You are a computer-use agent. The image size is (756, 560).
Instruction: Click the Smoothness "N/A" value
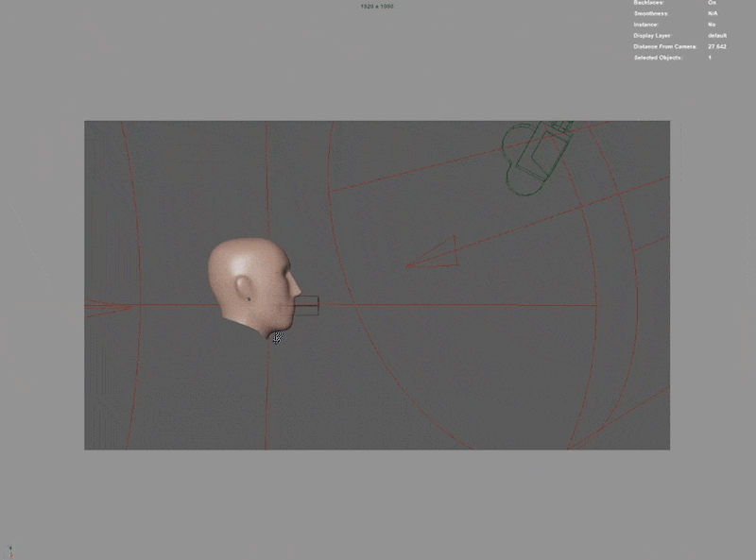[713, 14]
